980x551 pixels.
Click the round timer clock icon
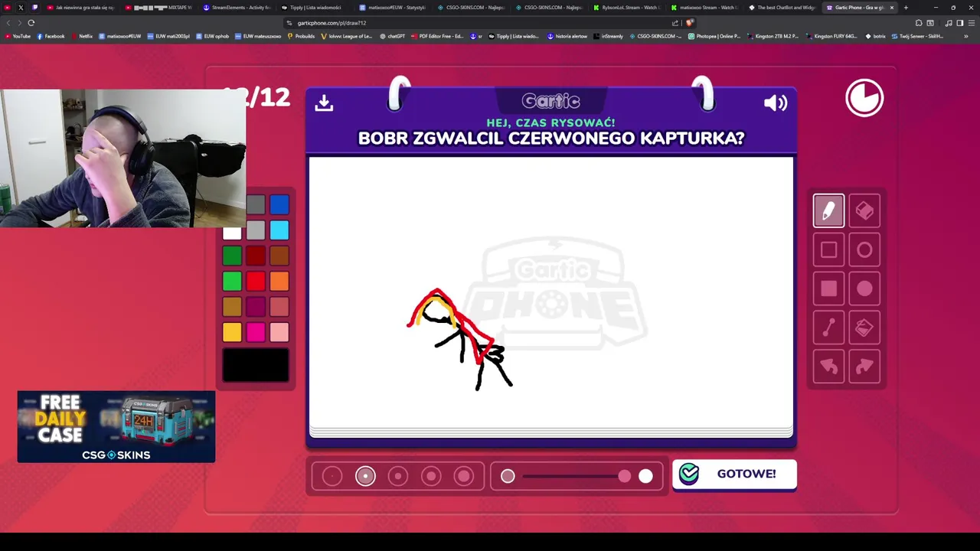click(864, 98)
